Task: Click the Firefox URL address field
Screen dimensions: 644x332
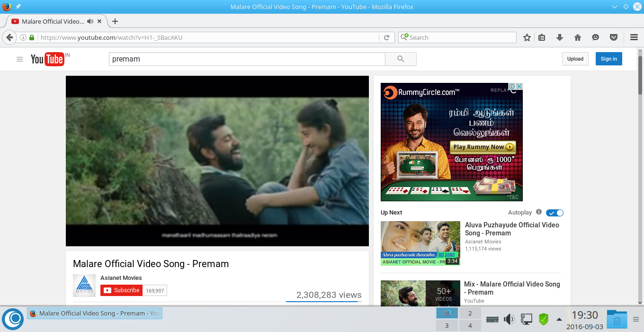Action: (x=208, y=37)
